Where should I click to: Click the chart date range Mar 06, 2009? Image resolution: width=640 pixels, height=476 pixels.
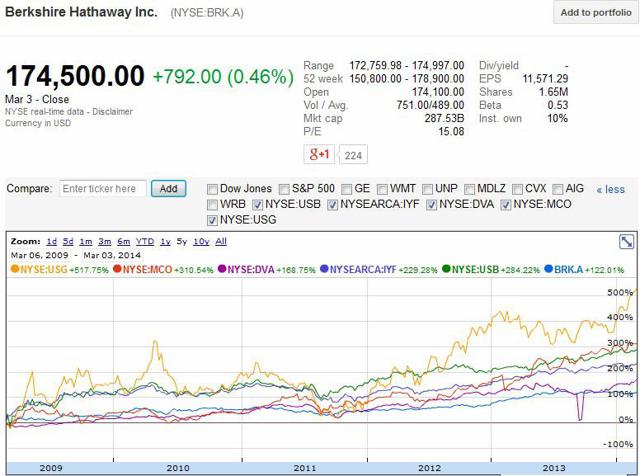40,255
